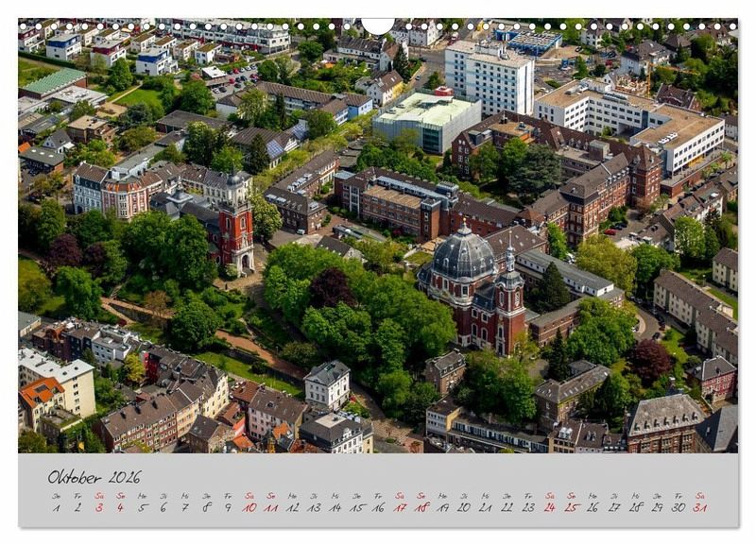Select red date 10 on the calendar

pyautogui.click(x=249, y=507)
